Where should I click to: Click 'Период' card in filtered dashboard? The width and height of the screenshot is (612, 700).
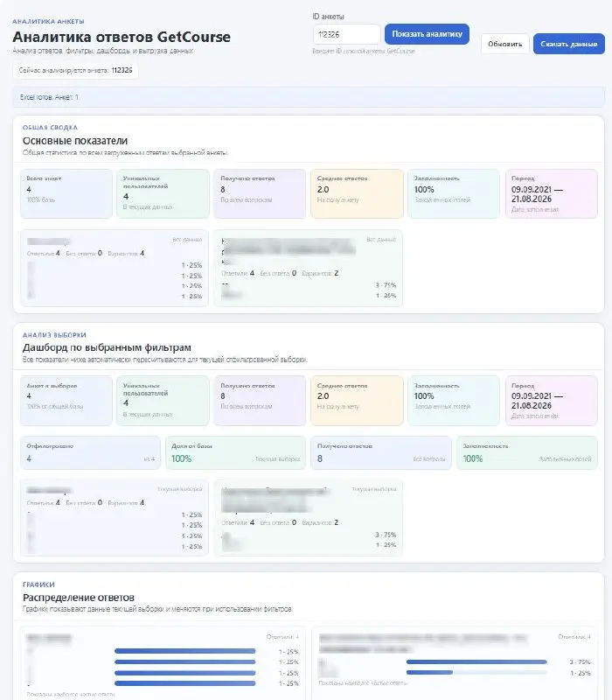click(x=552, y=401)
